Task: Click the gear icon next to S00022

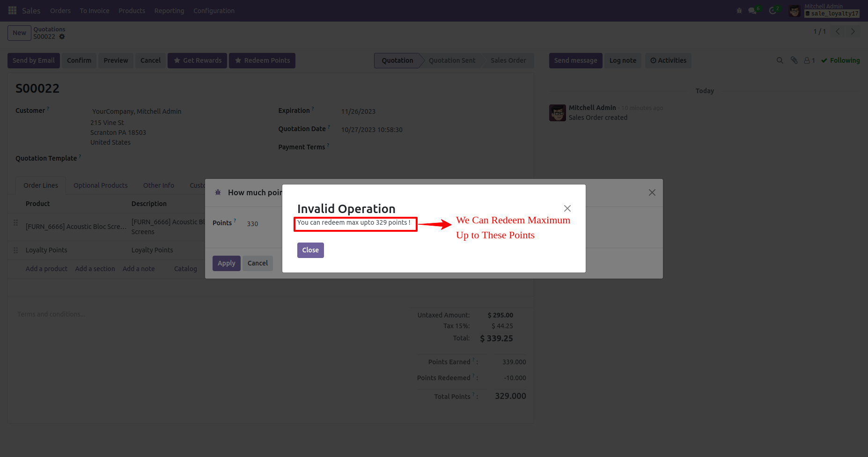Action: pyautogui.click(x=62, y=37)
